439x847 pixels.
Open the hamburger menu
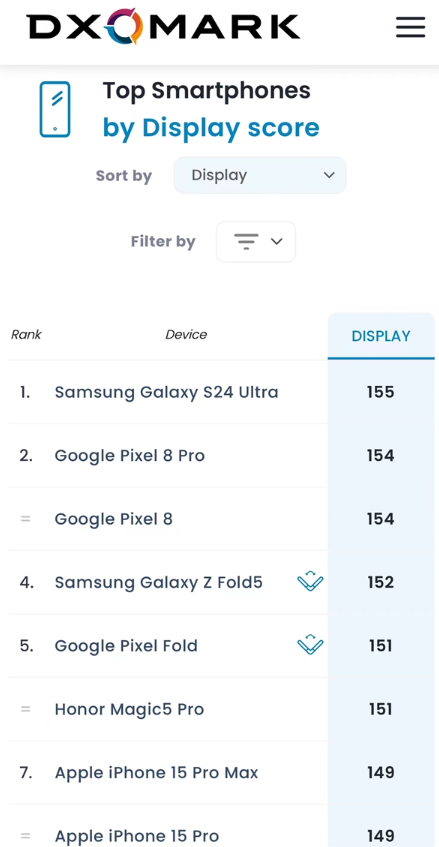tap(410, 27)
